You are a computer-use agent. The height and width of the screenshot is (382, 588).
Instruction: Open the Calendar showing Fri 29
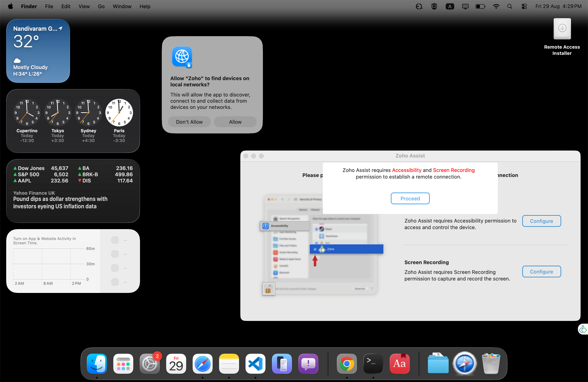tap(176, 364)
